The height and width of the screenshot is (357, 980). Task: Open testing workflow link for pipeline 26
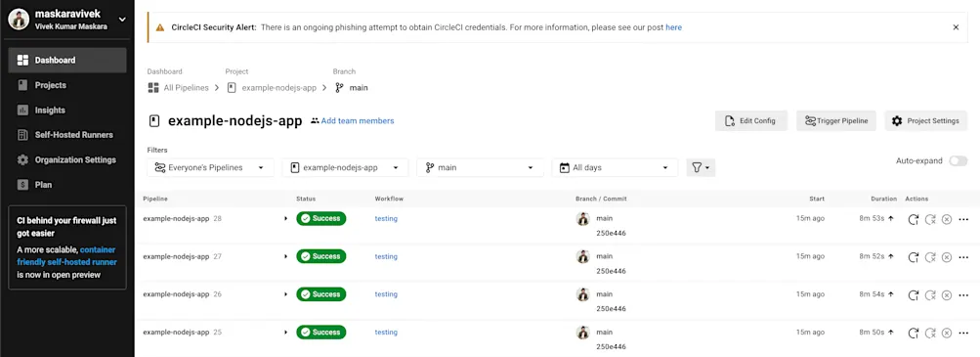click(386, 294)
